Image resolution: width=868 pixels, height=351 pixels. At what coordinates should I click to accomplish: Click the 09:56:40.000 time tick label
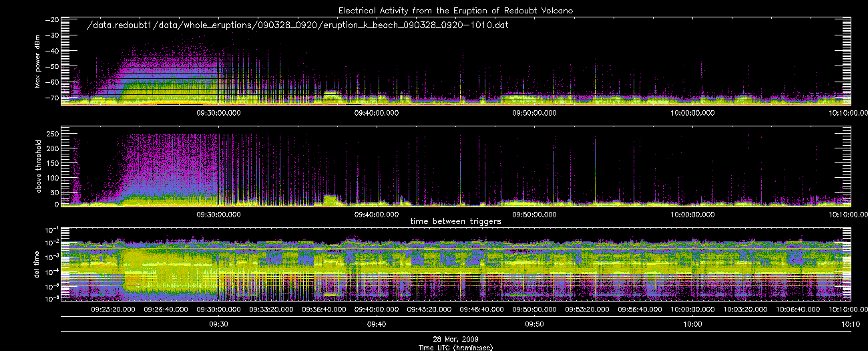point(640,310)
